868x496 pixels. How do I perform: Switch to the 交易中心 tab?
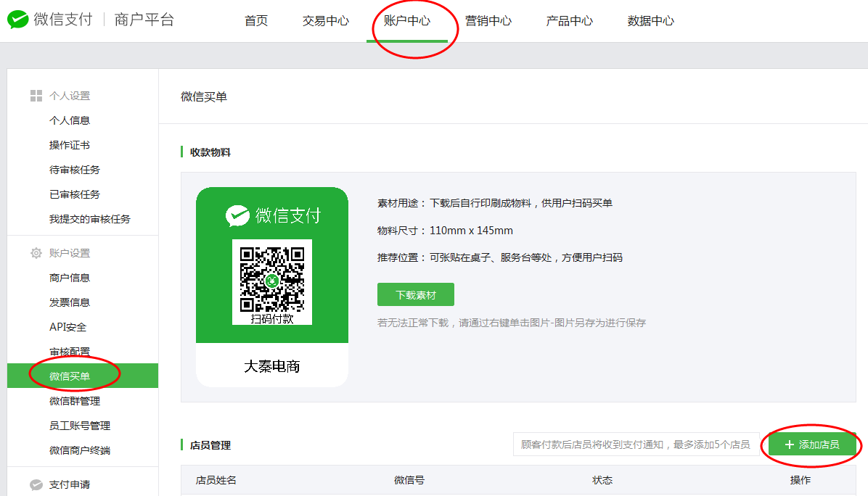pyautogui.click(x=324, y=22)
